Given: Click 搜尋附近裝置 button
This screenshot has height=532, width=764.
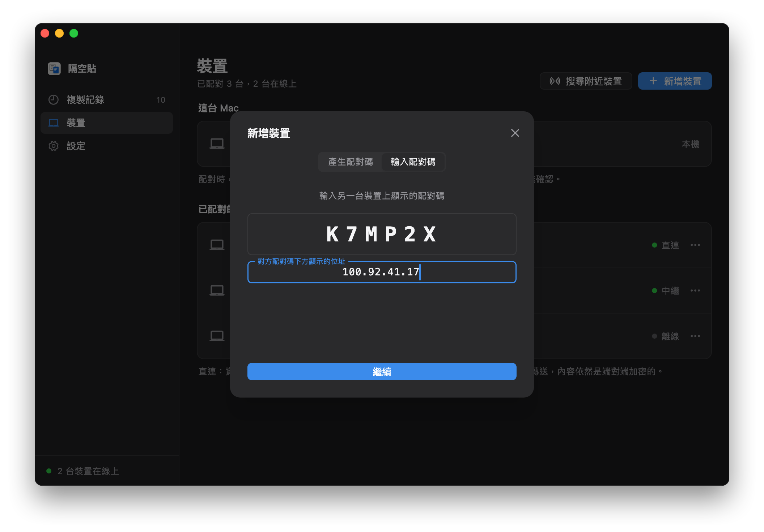Looking at the screenshot, I should point(586,81).
